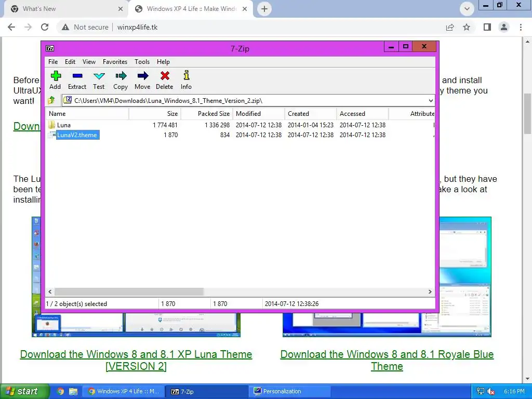Switch to Windows XP 4 Life taskbar button

(124, 391)
